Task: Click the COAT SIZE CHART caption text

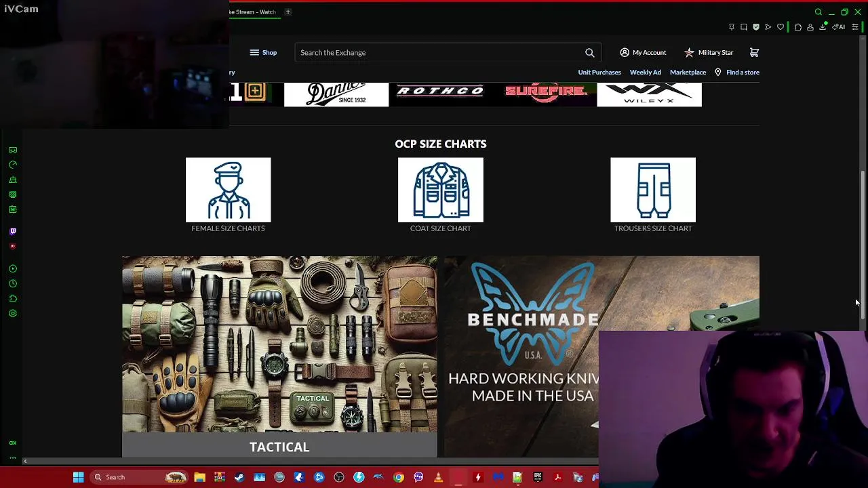Action: [441, 228]
